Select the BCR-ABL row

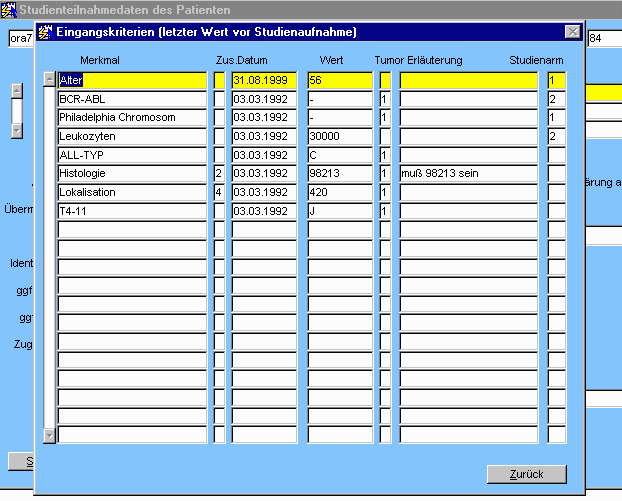(132, 99)
